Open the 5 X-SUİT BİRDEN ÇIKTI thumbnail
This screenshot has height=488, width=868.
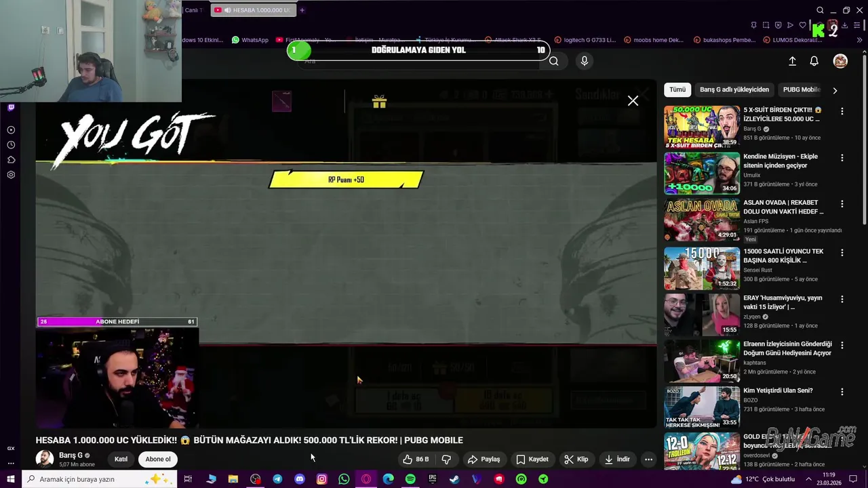[702, 127]
